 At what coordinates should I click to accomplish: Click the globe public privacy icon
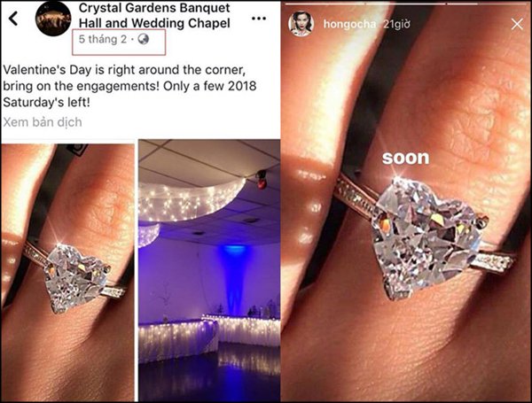pyautogui.click(x=143, y=39)
